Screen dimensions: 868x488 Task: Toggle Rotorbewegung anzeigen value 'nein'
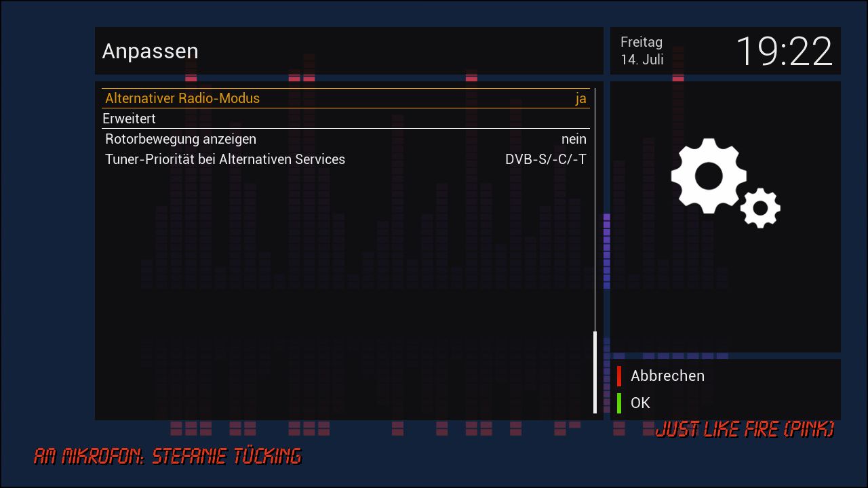tap(573, 139)
